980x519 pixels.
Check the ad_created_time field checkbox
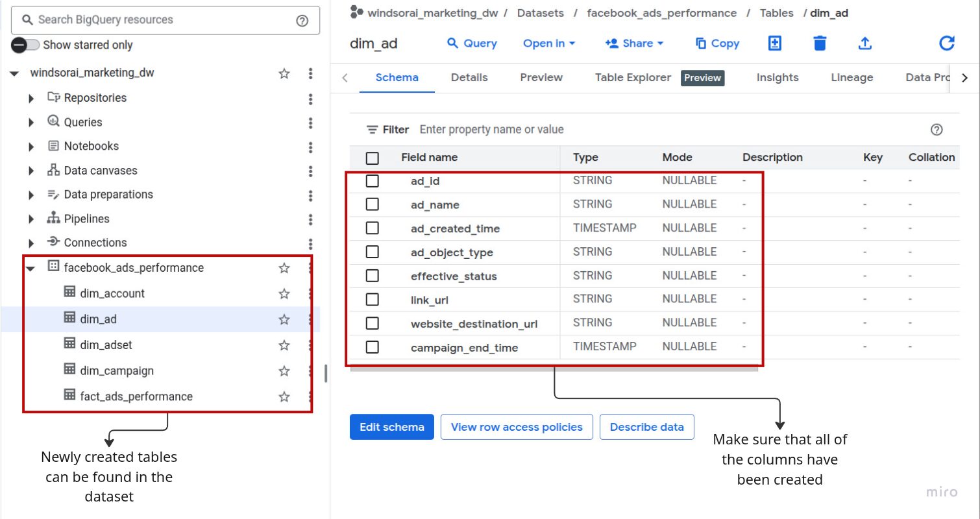[372, 228]
